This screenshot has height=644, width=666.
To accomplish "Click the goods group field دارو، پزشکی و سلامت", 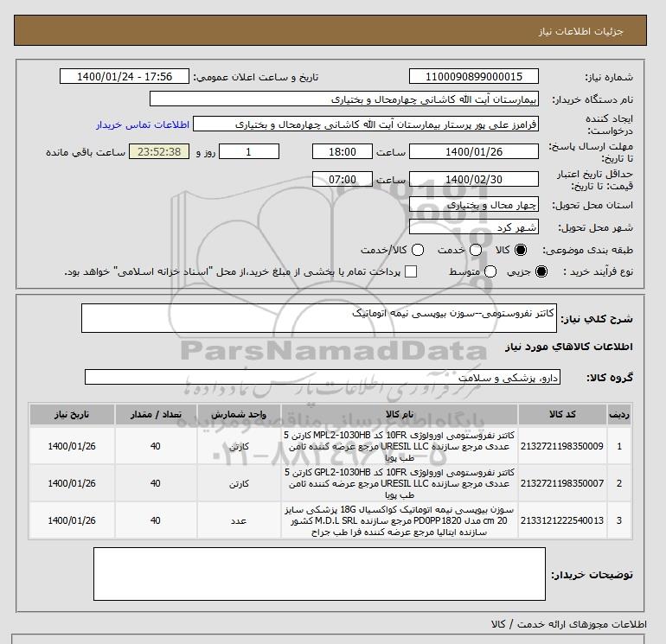I will 323,377.
